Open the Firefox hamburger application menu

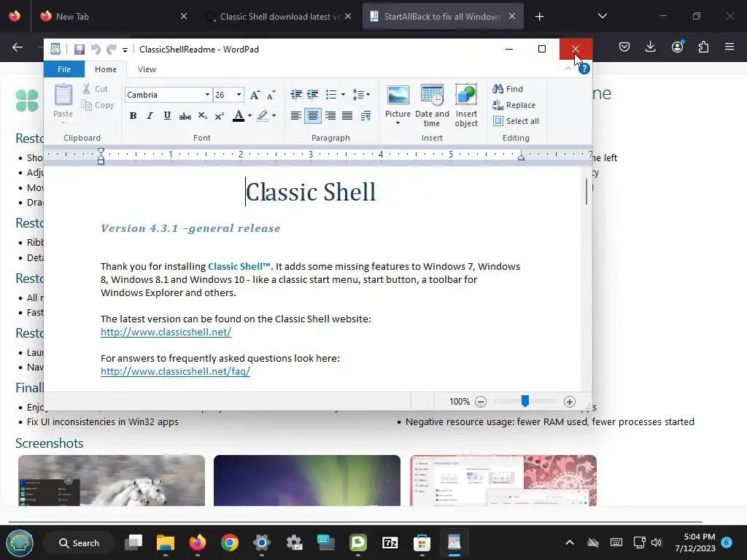[x=729, y=47]
